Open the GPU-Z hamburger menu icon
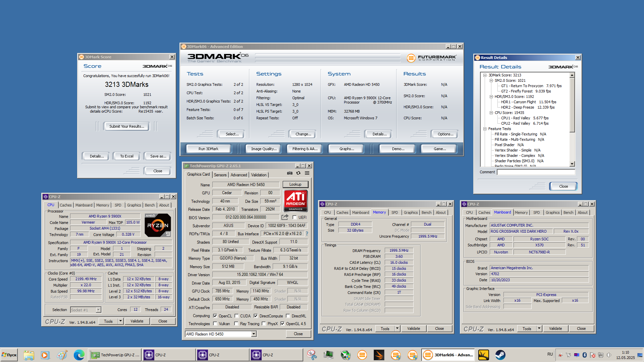This screenshot has width=644, height=362. 307,173
